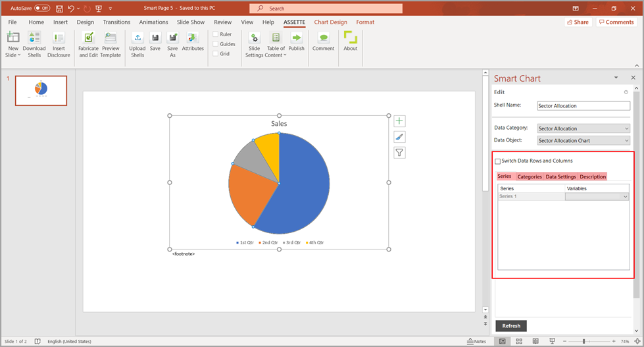The image size is (644, 347).
Task: Click the New Slide icon
Action: point(13,38)
